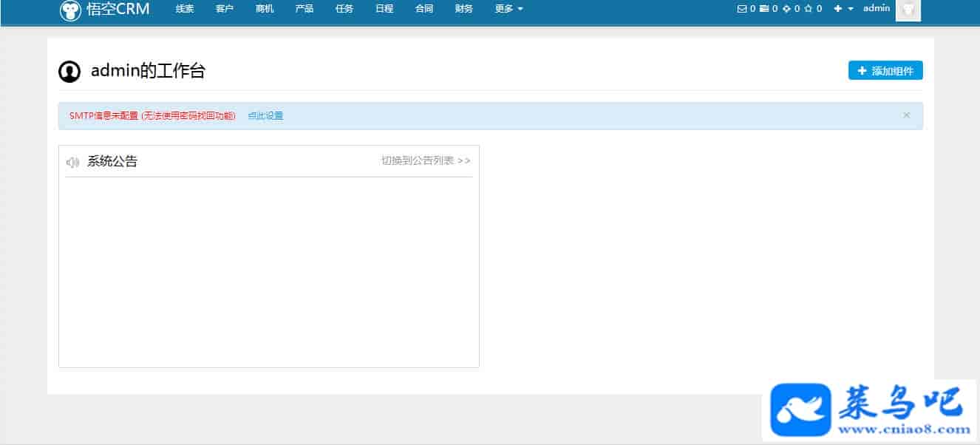
Task: Open the admin user menu
Action: (x=877, y=9)
